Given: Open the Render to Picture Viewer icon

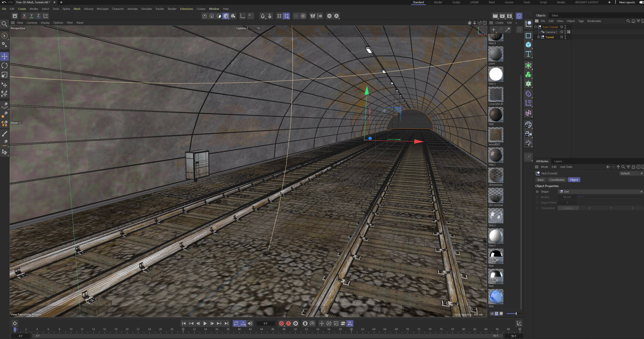Looking at the screenshot, I should [502, 16].
